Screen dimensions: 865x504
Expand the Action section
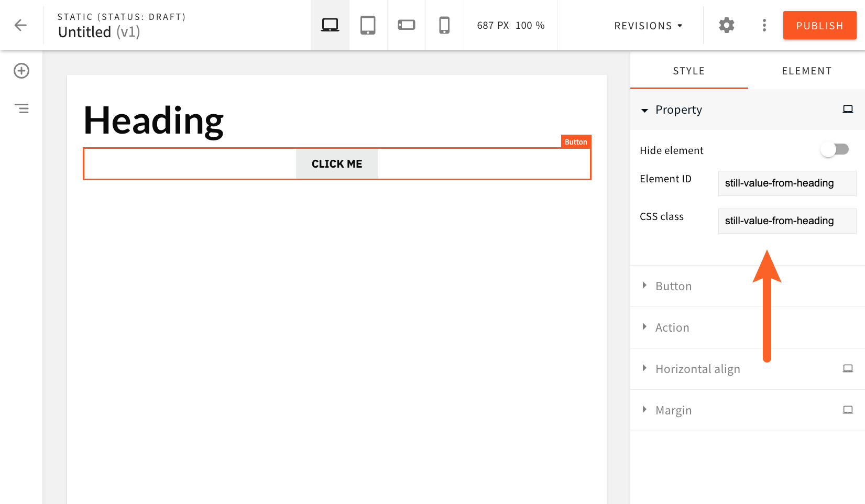[672, 327]
